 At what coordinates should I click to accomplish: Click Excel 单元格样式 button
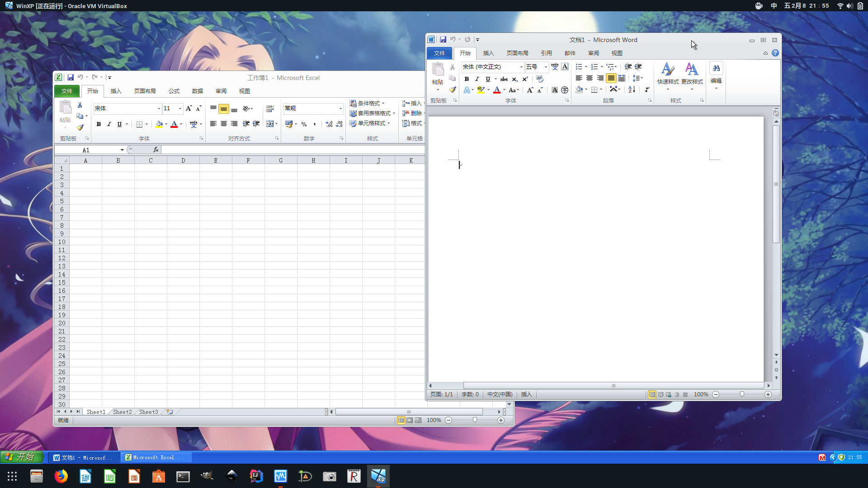point(370,123)
